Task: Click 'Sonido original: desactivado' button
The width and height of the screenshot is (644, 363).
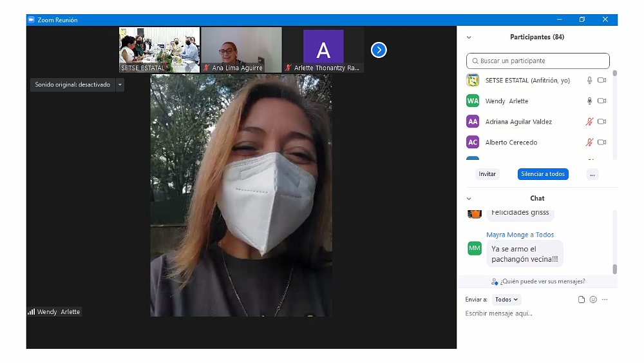Action: coord(72,84)
